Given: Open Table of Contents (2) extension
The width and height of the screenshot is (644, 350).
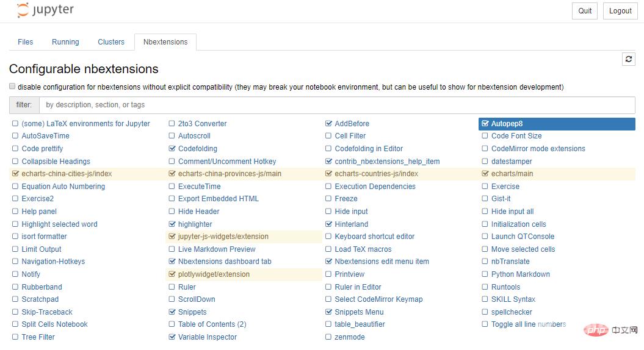Looking at the screenshot, I should coord(212,324).
